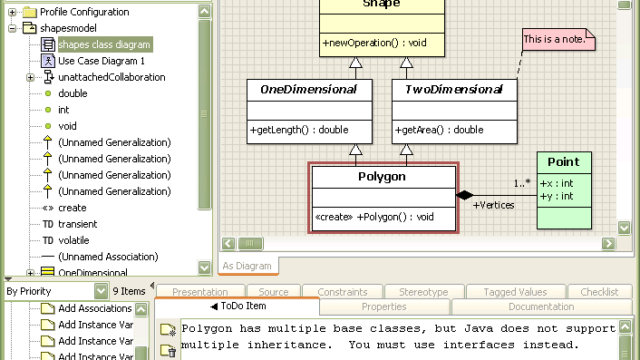Click the composition diamond on Polygon

click(464, 195)
